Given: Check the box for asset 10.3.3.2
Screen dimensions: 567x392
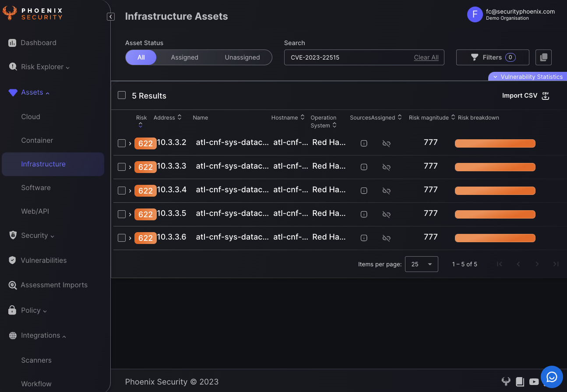Looking at the screenshot, I should [122, 143].
